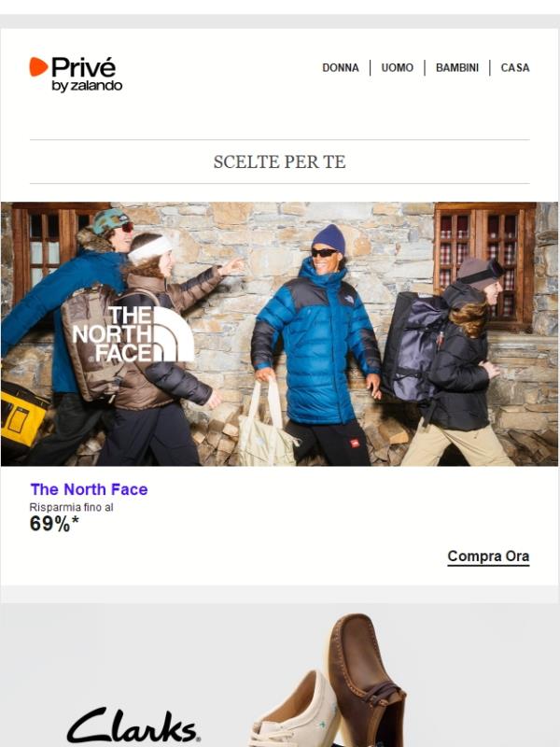Click the orange Privé logo mark
Viewport: 560px width, 747px height.
pyautogui.click(x=38, y=66)
